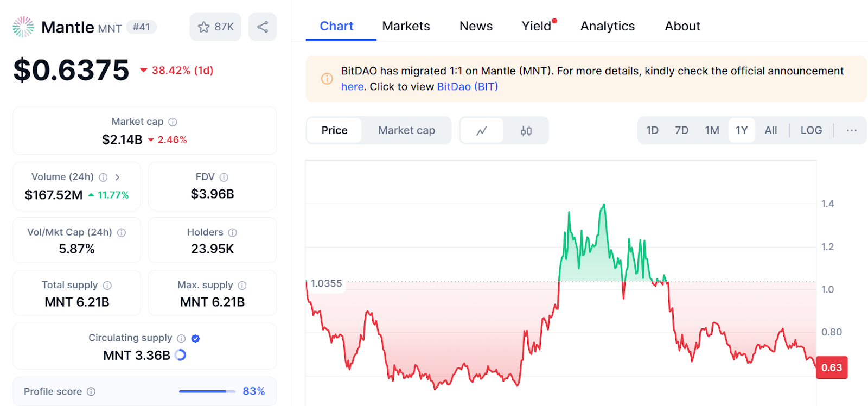Open chart more options ellipsis menu
This screenshot has height=406, width=868.
(x=852, y=130)
